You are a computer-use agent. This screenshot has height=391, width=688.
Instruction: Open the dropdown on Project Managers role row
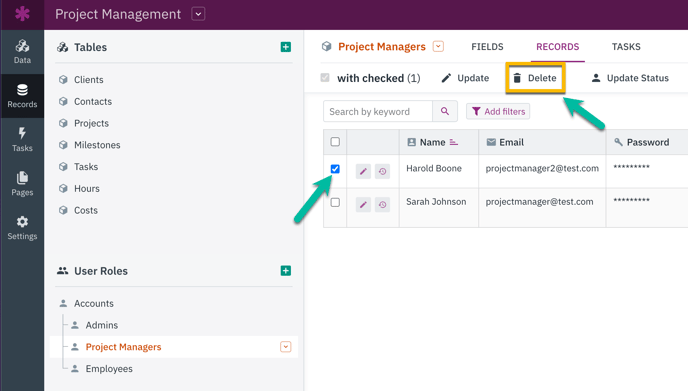pyautogui.click(x=286, y=347)
